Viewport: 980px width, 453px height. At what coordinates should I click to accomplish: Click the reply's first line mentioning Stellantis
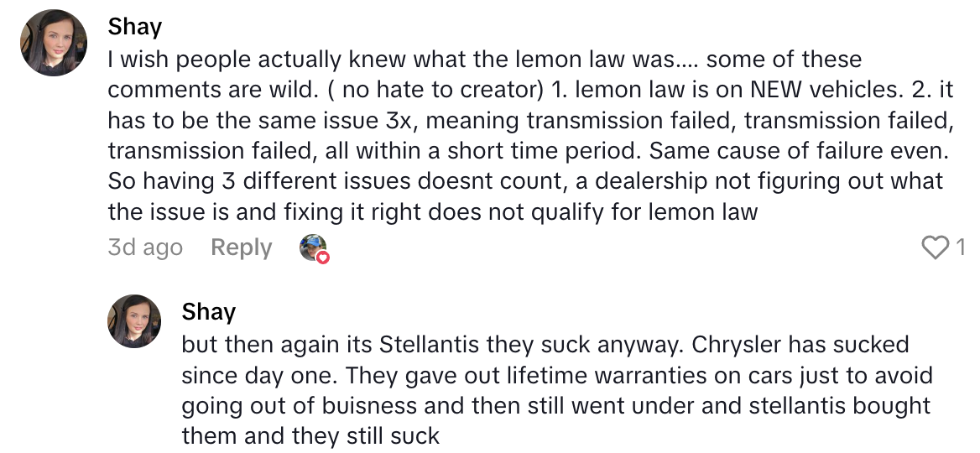545,345
